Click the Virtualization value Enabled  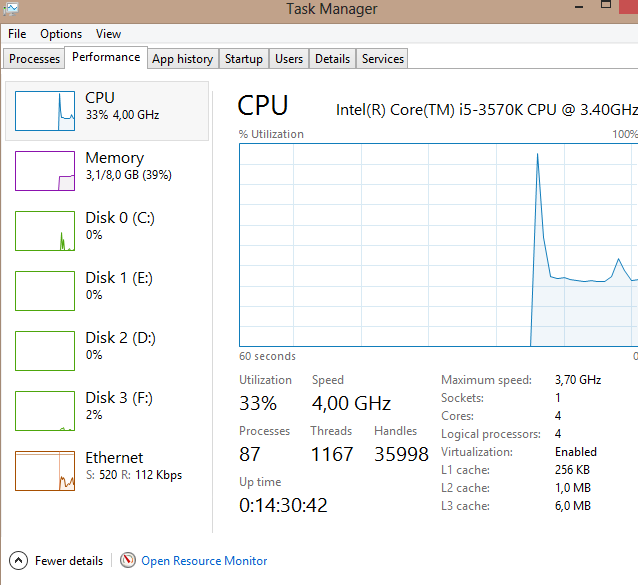tap(576, 452)
